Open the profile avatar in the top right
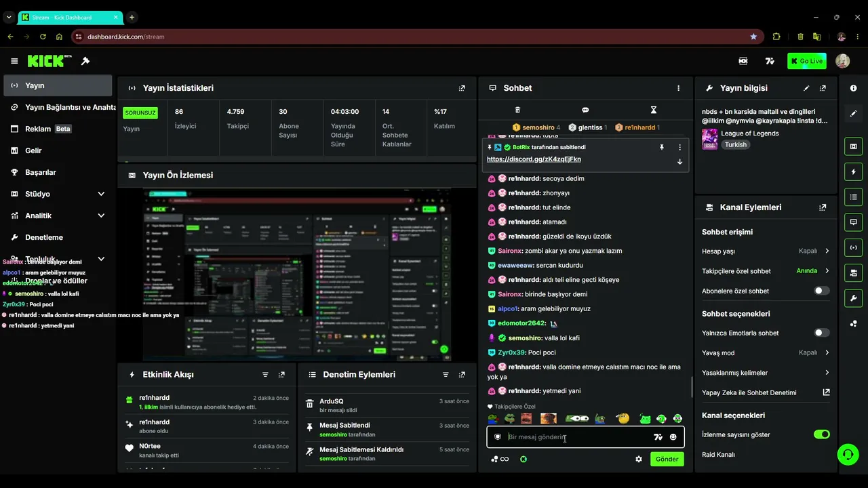Viewport: 868px width, 488px height. click(842, 61)
